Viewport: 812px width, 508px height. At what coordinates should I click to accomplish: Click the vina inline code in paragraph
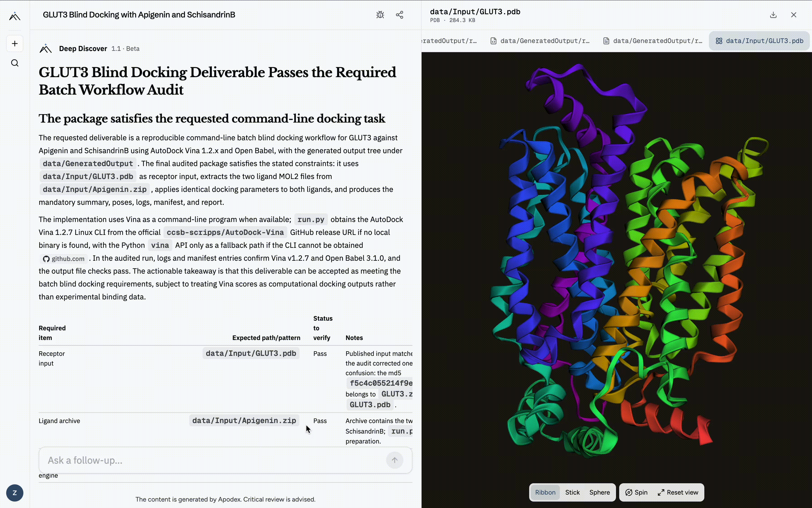point(160,246)
